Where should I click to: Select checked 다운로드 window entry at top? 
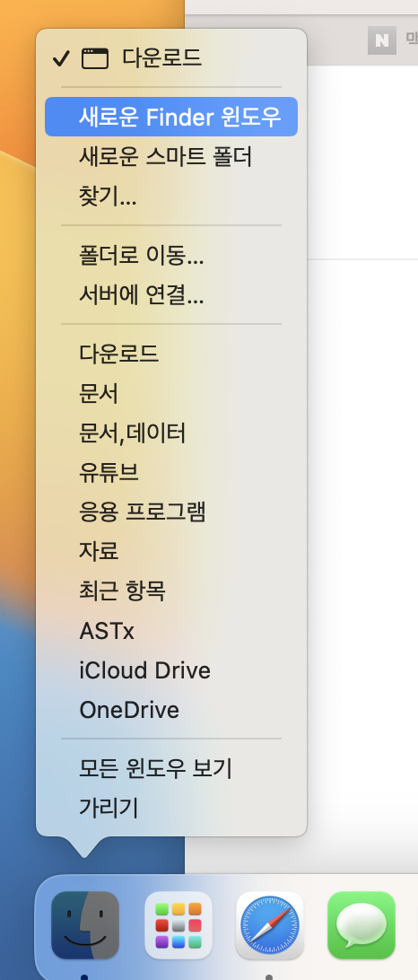pos(171,58)
